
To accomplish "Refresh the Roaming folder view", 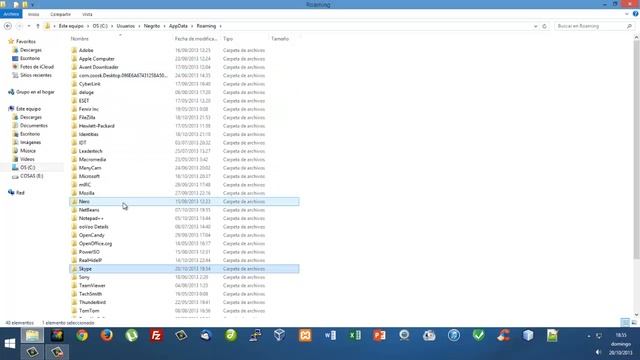I will 544,26.
